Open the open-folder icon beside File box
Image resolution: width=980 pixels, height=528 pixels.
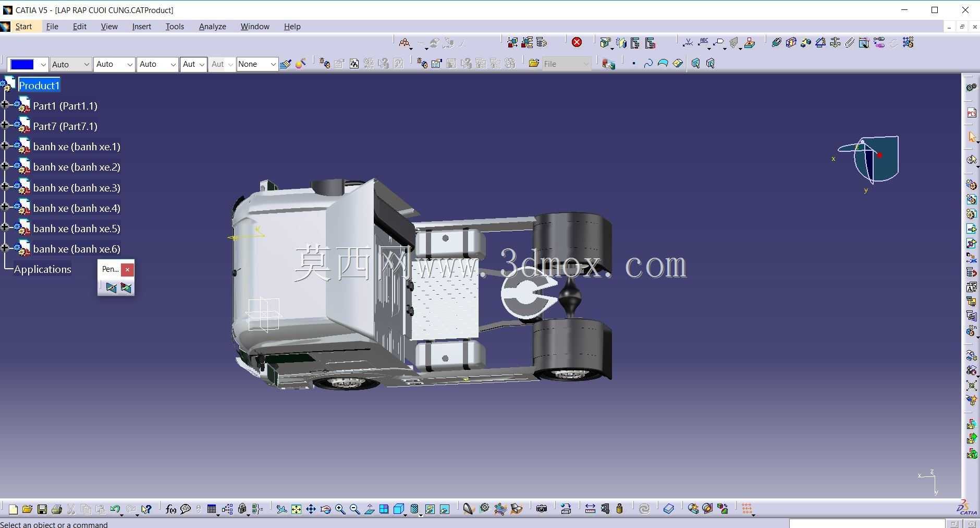534,64
